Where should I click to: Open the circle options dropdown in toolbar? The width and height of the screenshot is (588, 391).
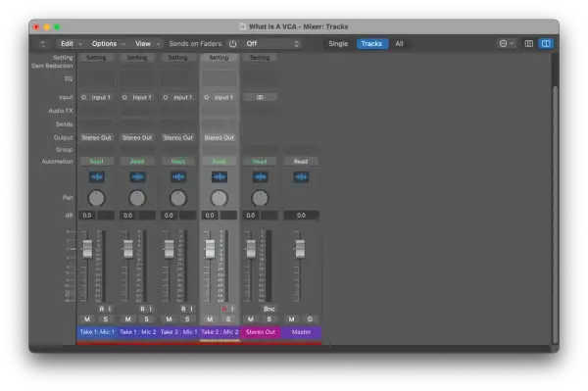[507, 44]
